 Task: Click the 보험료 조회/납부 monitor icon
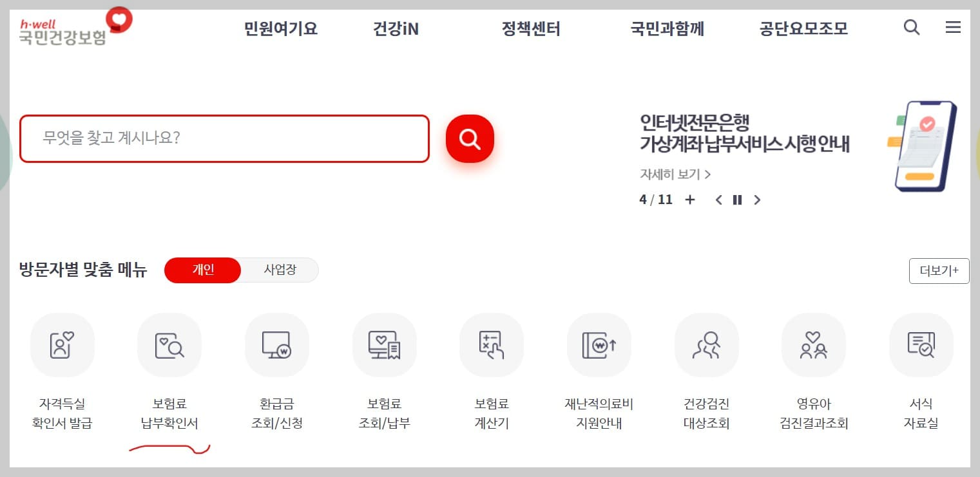(384, 345)
